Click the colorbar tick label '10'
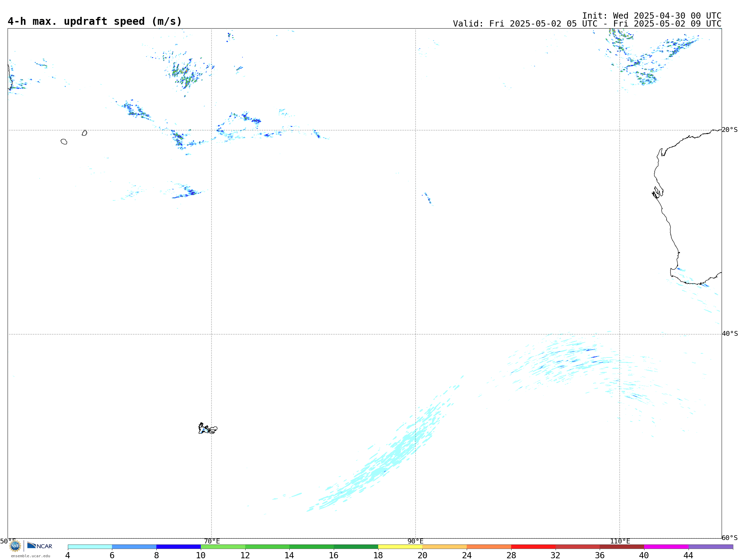 [201, 555]
